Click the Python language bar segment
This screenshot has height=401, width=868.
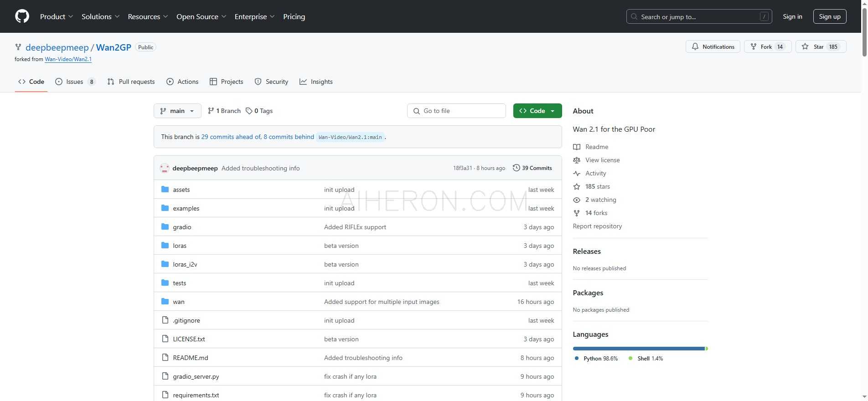coord(639,349)
